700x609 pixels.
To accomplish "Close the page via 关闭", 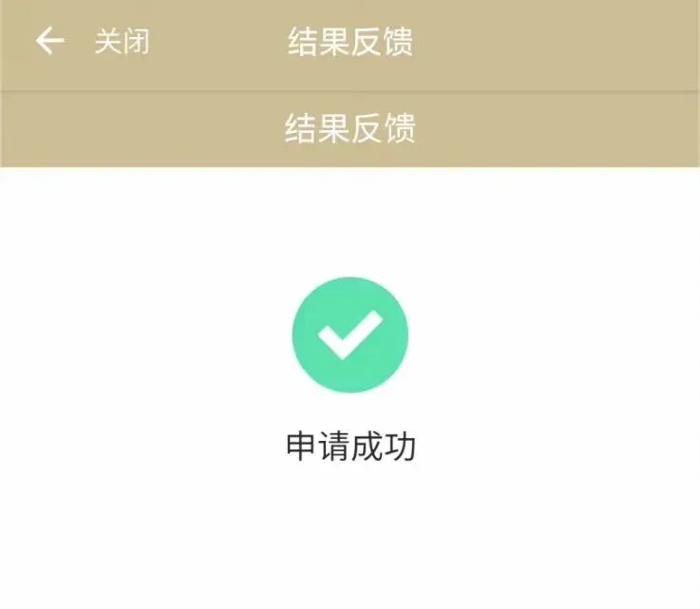I will 122,41.
